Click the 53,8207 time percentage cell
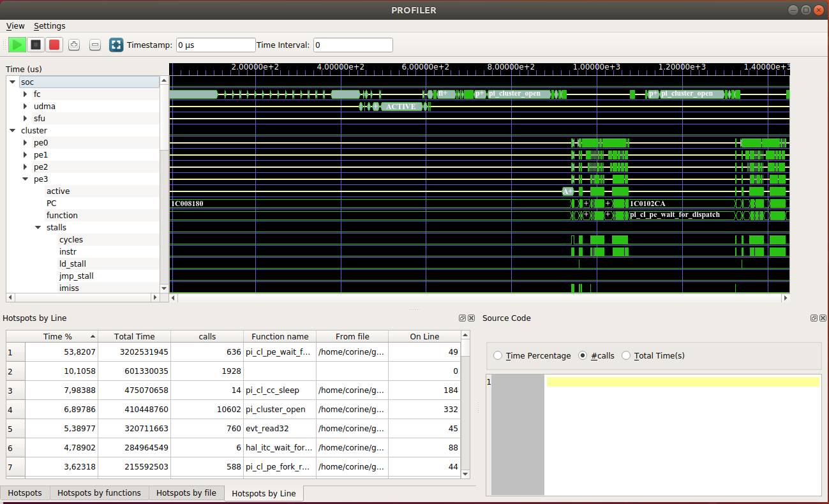The image size is (829, 504). (x=61, y=352)
